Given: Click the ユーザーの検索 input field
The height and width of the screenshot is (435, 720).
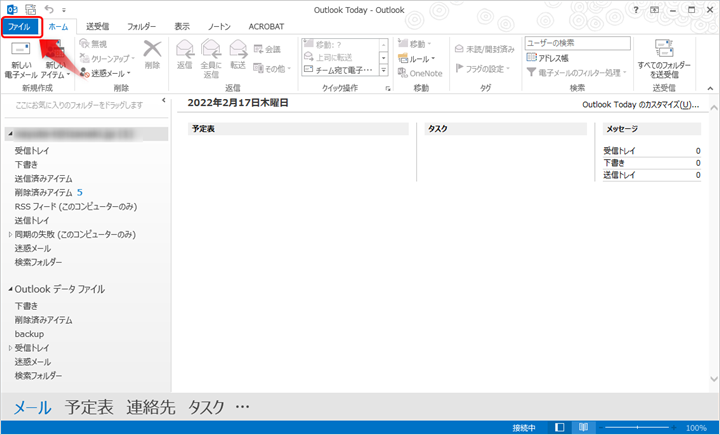Looking at the screenshot, I should pos(578,43).
